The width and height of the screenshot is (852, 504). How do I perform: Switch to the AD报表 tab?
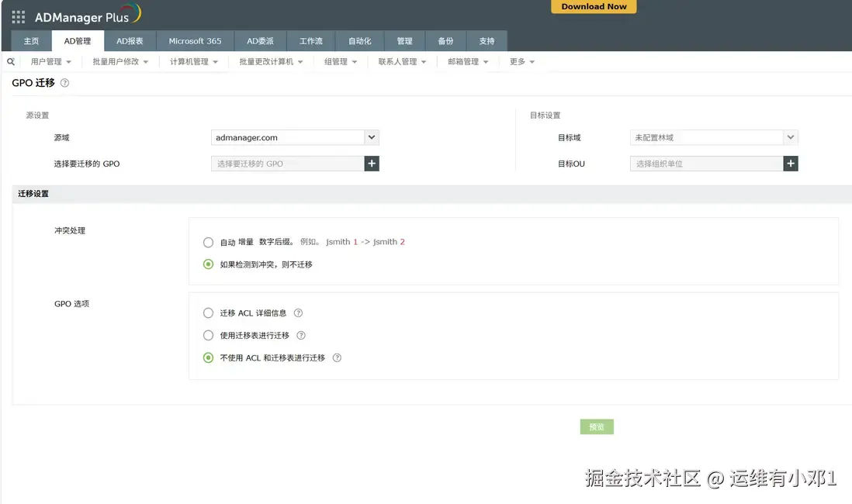pyautogui.click(x=130, y=41)
